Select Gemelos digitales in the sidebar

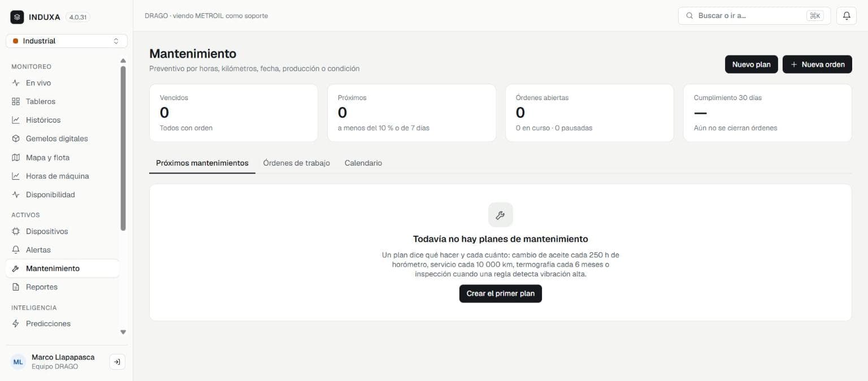[63, 139]
